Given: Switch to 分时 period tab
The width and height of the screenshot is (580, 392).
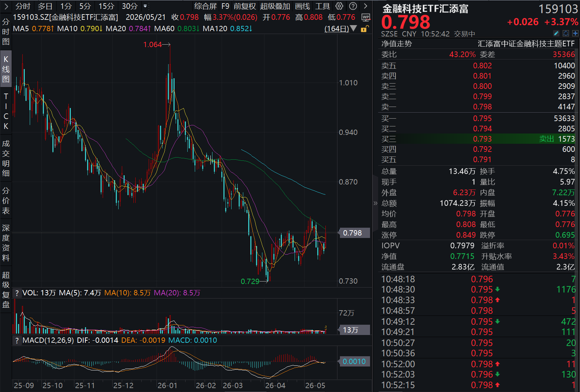Looking at the screenshot, I should point(23,6).
